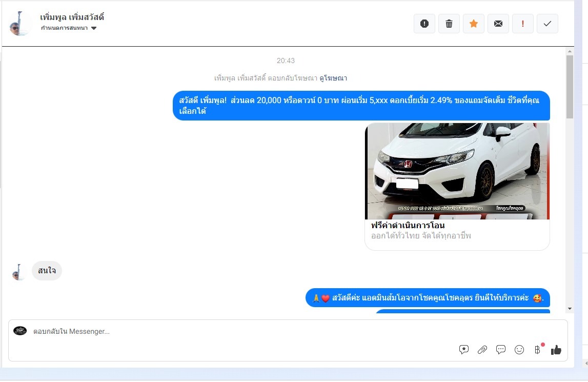Flag the conversation with the red exclamation icon

coord(523,24)
